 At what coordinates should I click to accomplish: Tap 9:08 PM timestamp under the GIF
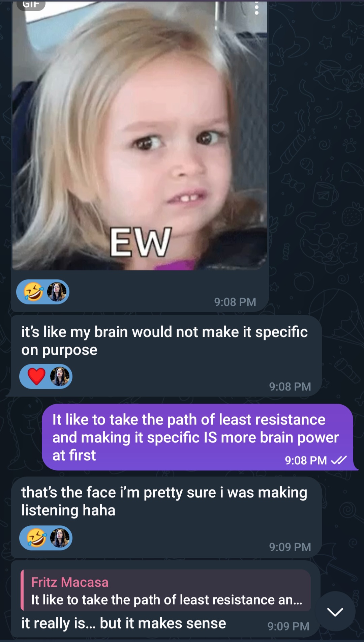(235, 302)
